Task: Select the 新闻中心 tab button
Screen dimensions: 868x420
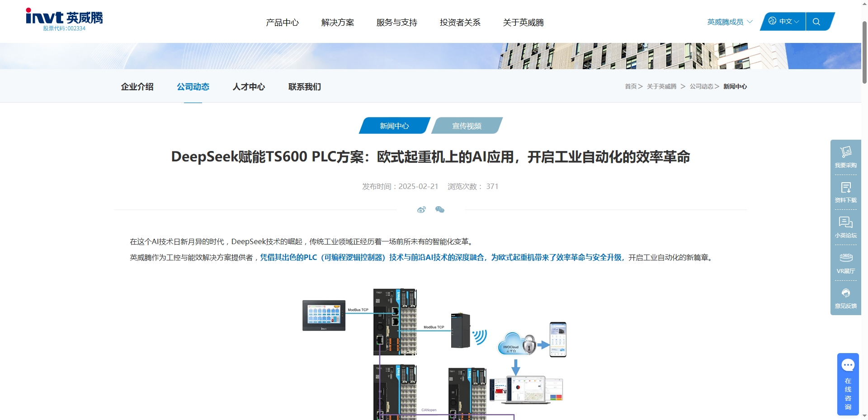Action: point(394,126)
